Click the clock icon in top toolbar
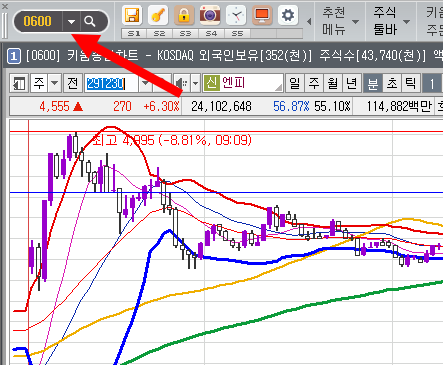Screen dimensions: 443x365 [236, 15]
